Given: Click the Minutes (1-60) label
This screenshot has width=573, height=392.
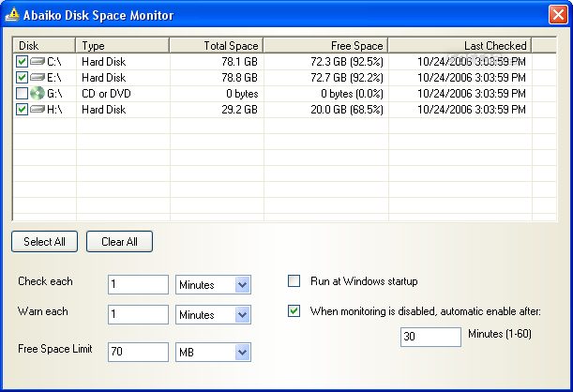Looking at the screenshot, I should (500, 334).
